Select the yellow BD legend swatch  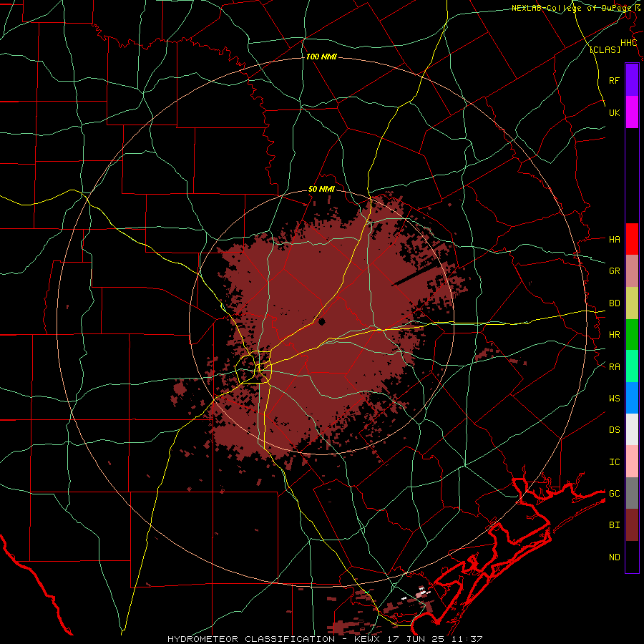[x=632, y=303]
